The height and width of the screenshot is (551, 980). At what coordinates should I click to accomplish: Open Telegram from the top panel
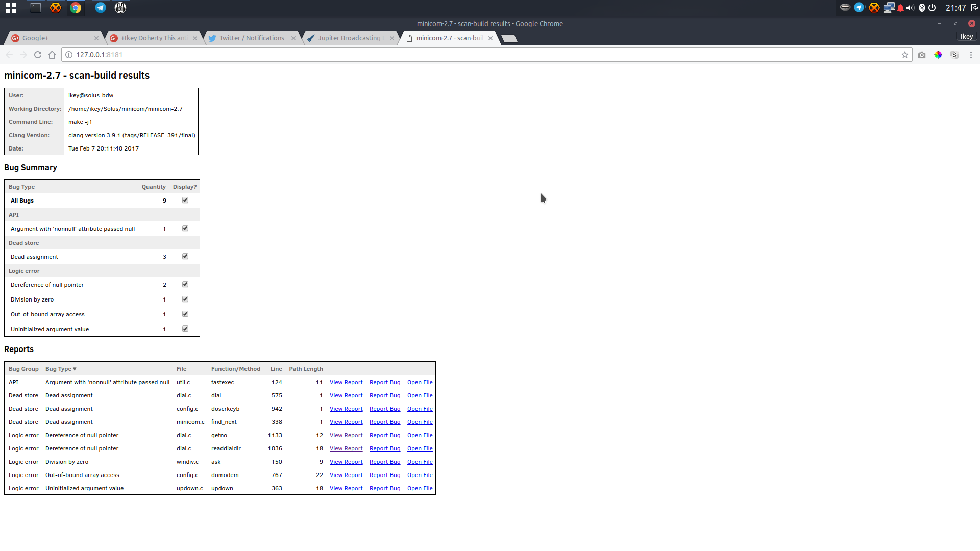101,8
